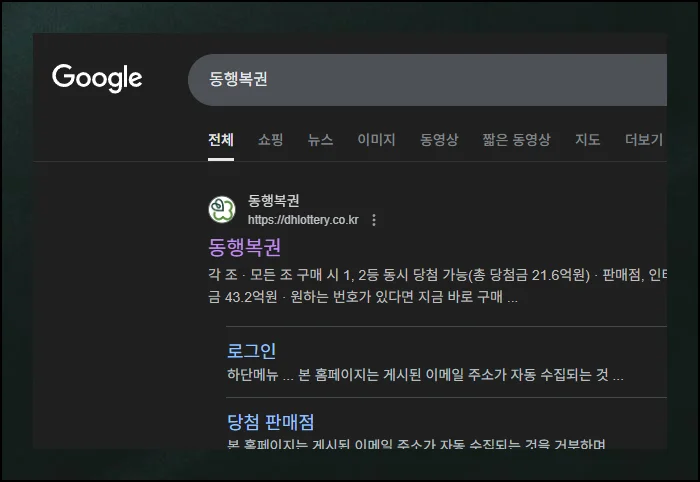Open the 당첨 판매점 sitelink

271,422
